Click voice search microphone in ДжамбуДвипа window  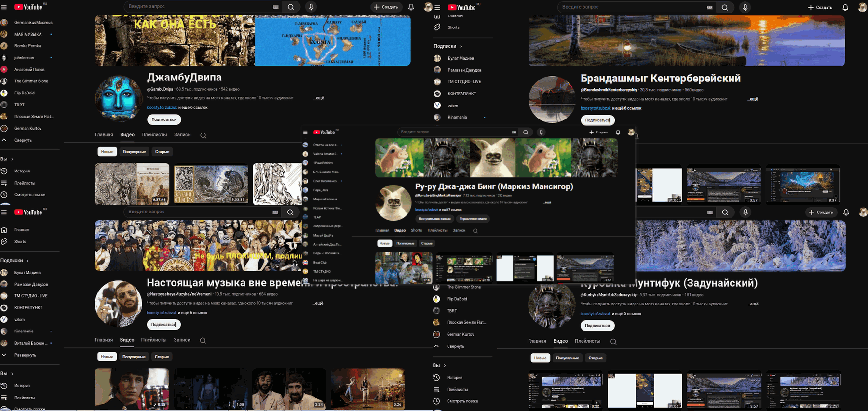click(x=311, y=7)
